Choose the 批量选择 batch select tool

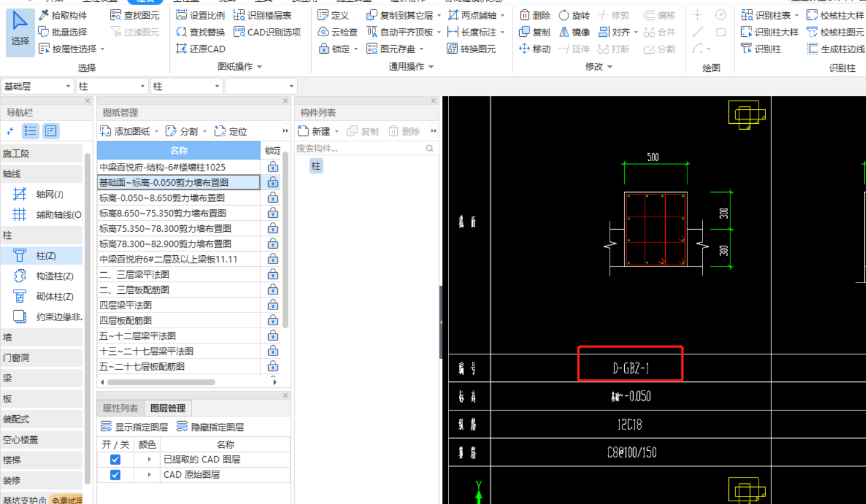(62, 32)
